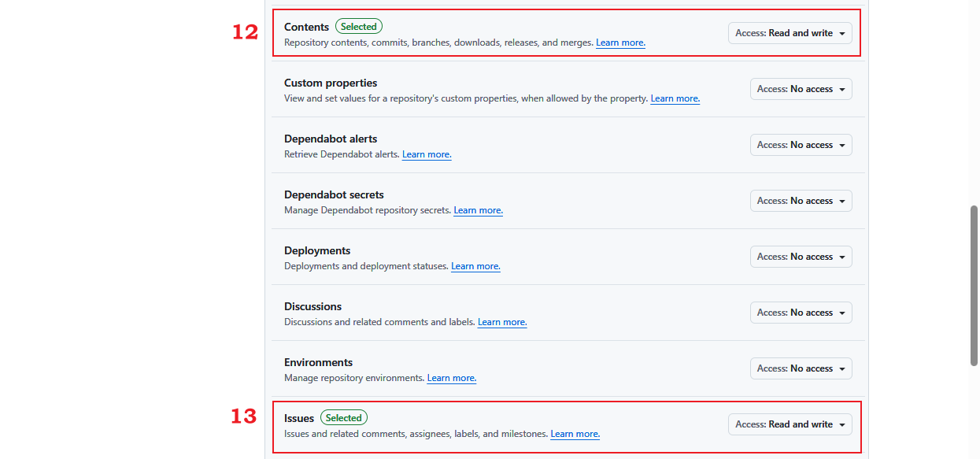This screenshot has height=459, width=980.
Task: Open the Dependabot alerts access dropdown
Action: pos(801,145)
